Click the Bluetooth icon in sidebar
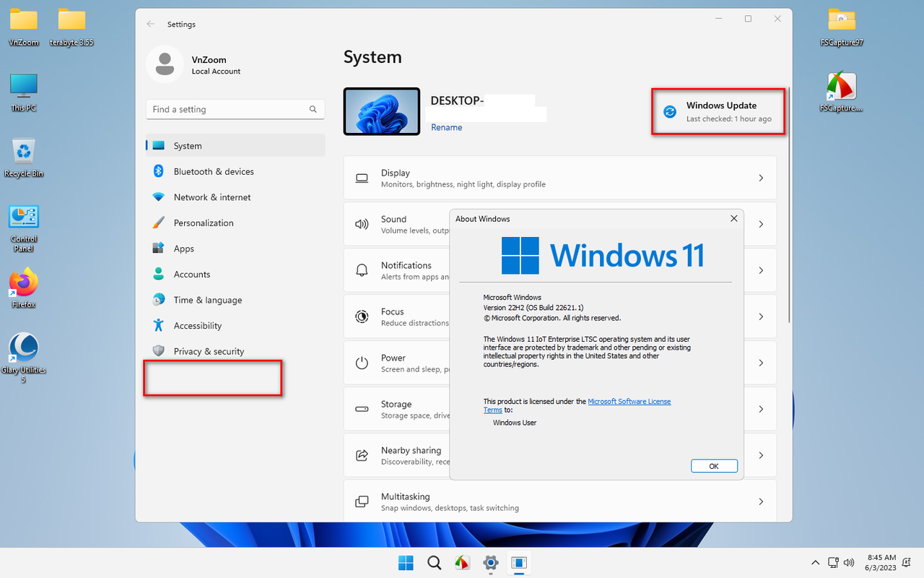924x578 pixels. pos(159,171)
